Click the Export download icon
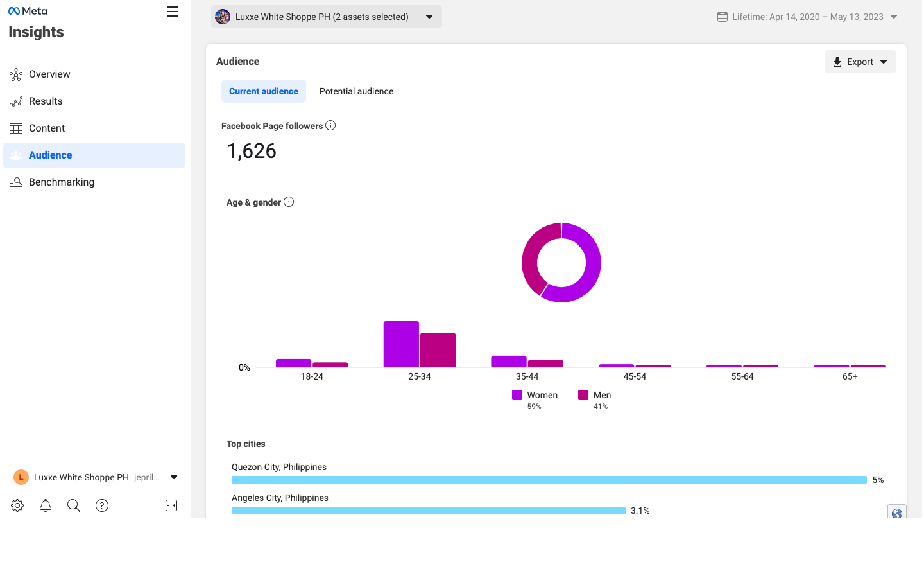This screenshot has height=578, width=924. click(837, 62)
